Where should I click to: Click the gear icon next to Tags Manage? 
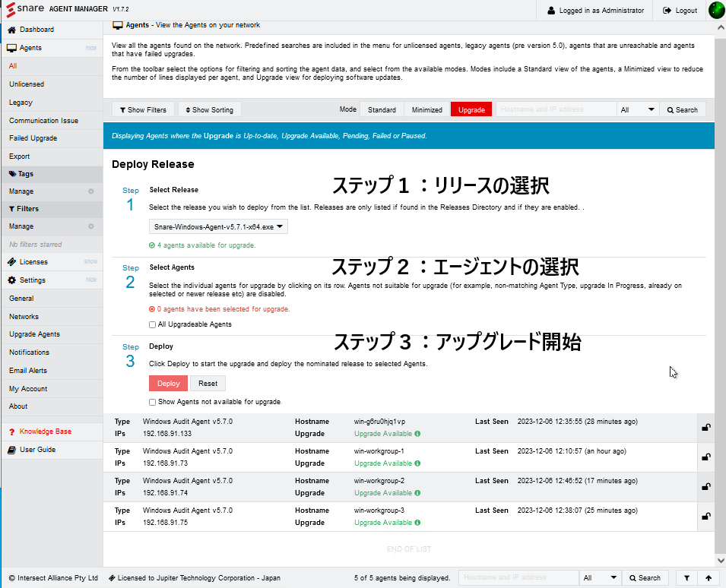91,191
